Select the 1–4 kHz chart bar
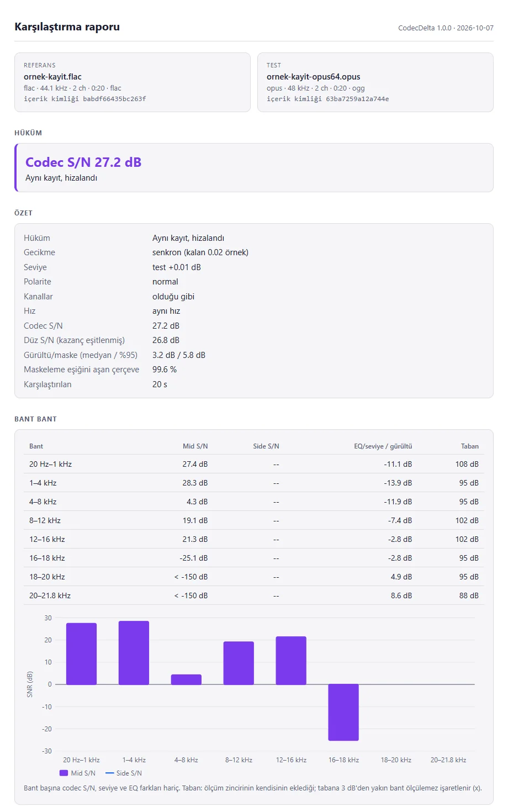This screenshot has height=812, width=508. pyautogui.click(x=134, y=653)
